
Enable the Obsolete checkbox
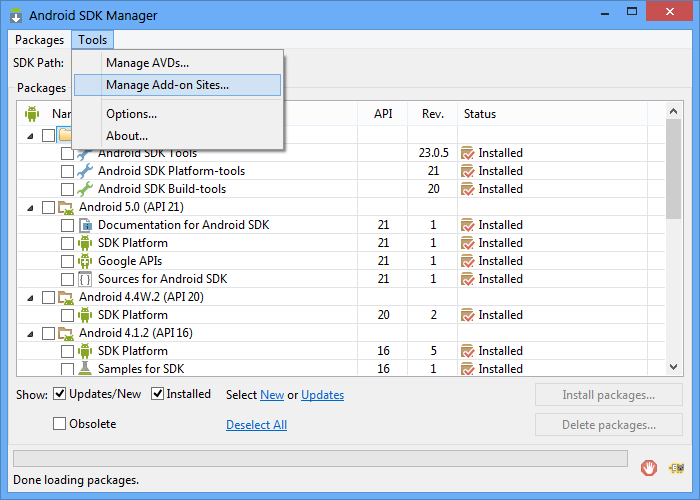tap(59, 423)
